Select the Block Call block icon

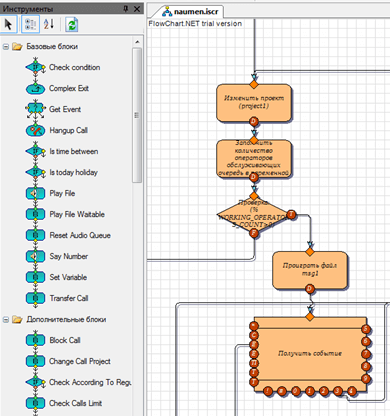[x=35, y=340]
